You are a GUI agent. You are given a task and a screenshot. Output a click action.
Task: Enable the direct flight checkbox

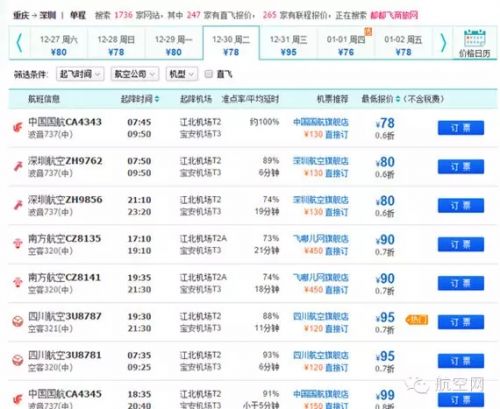208,74
